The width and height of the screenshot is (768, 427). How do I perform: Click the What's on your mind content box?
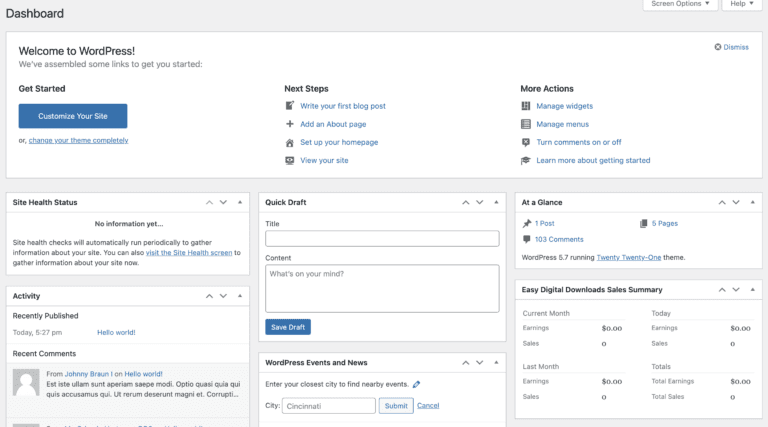[382, 288]
